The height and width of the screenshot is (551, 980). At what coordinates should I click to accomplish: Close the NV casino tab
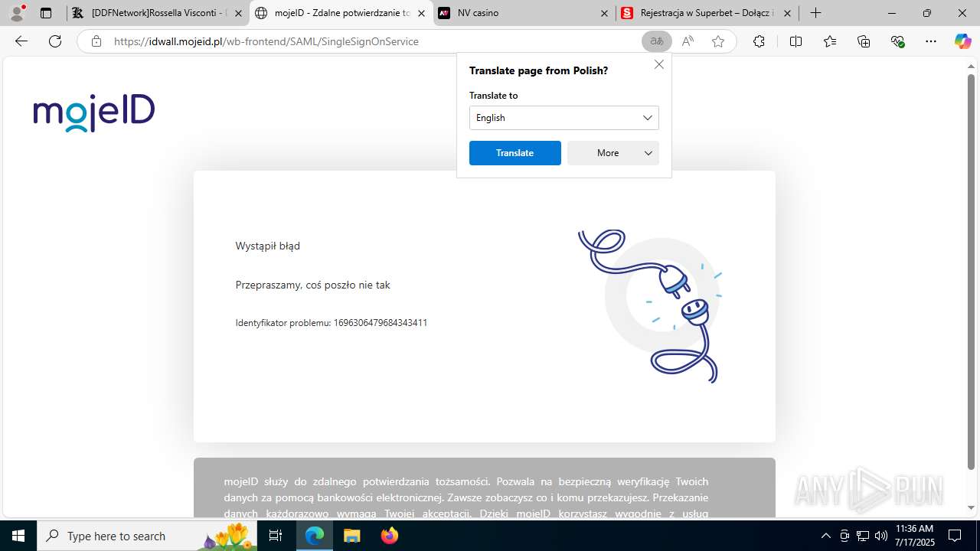604,13
